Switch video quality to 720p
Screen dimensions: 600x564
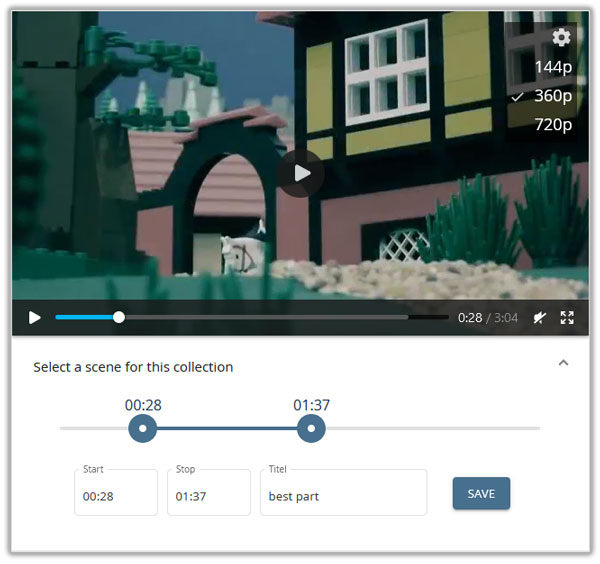click(553, 124)
